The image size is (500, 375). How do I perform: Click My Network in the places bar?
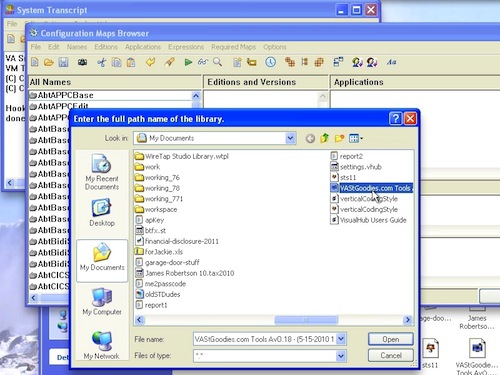(102, 346)
